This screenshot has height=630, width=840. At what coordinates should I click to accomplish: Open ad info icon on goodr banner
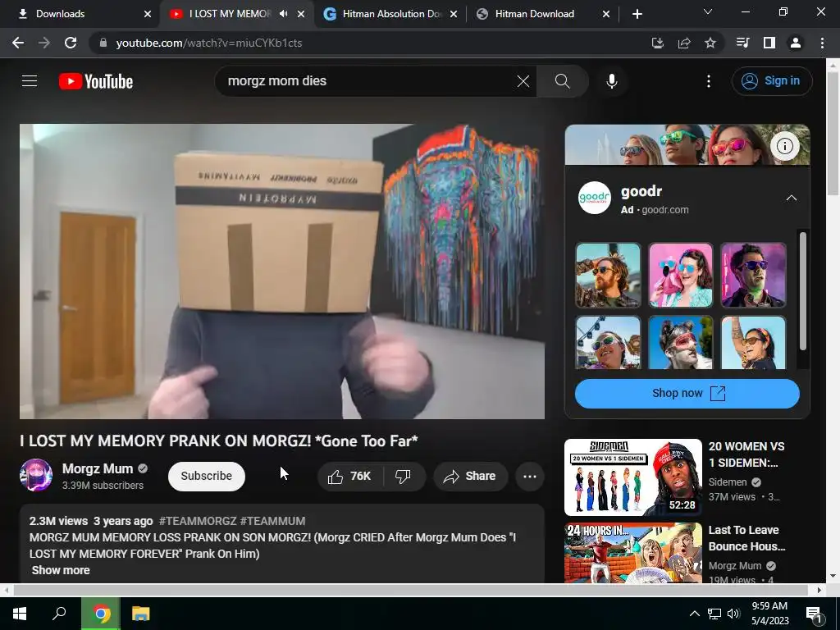[784, 146]
